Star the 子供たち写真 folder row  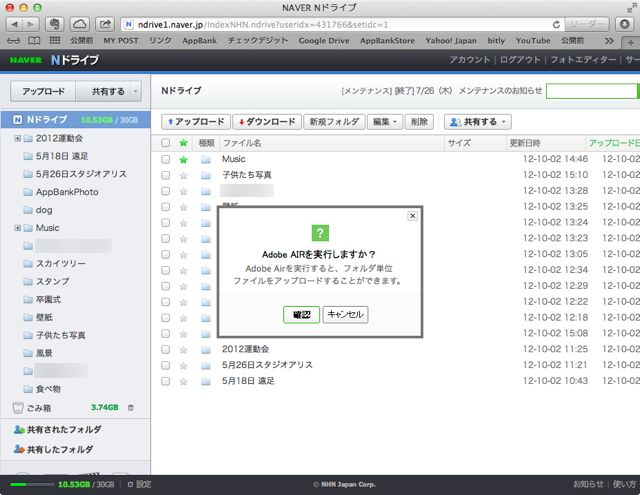tap(183, 175)
